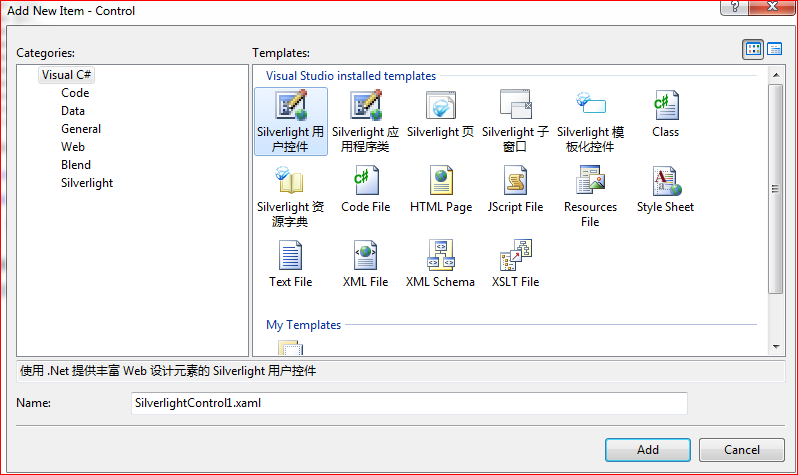
Task: Select the XML File template
Action: pyautogui.click(x=365, y=264)
